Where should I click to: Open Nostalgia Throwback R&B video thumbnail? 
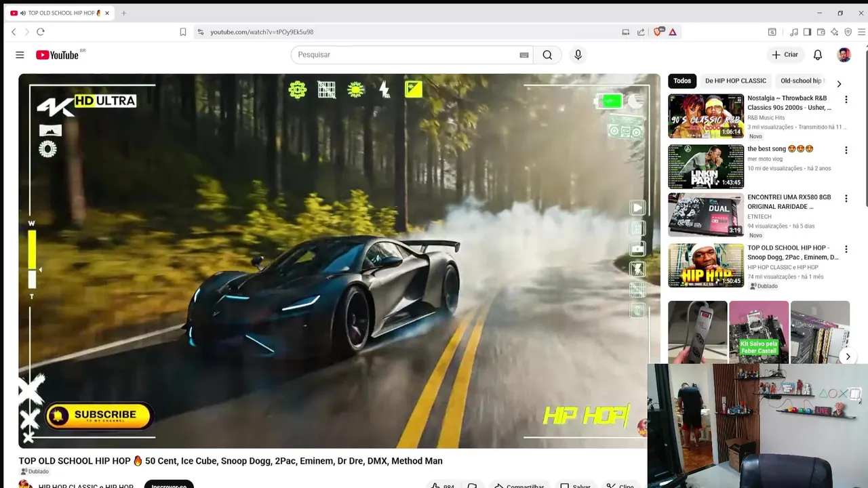pos(706,116)
